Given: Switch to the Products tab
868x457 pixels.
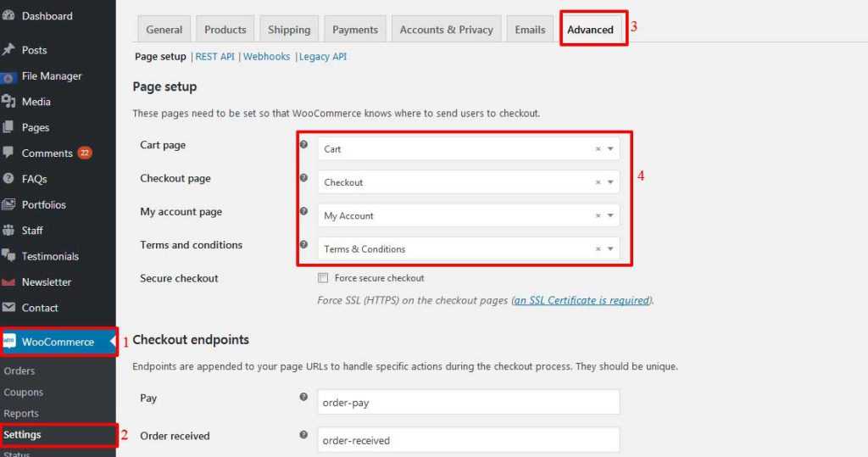Looking at the screenshot, I should [x=225, y=30].
